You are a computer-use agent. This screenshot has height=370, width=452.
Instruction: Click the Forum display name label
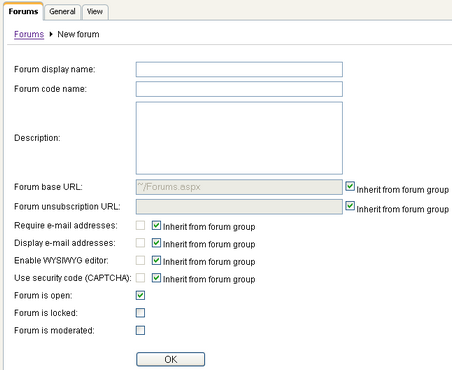(x=55, y=69)
